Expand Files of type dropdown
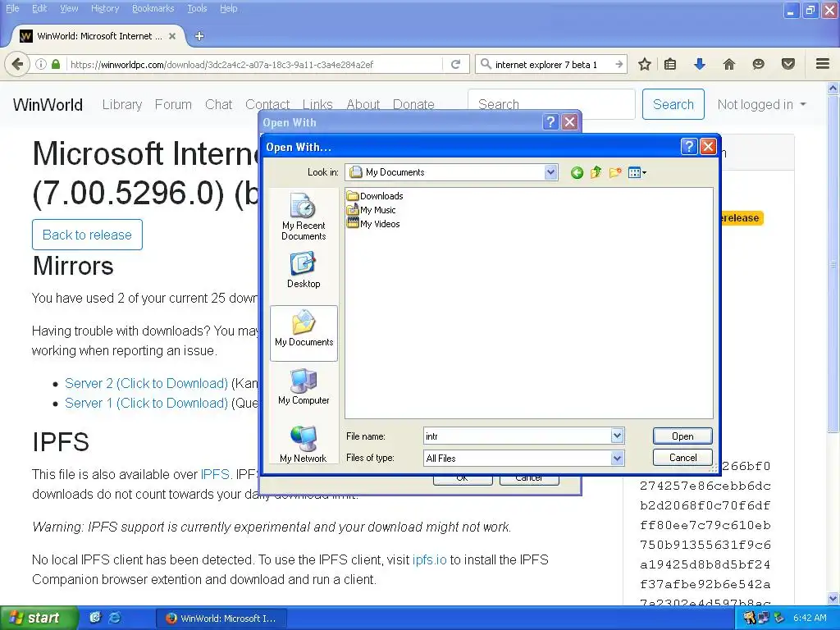This screenshot has height=630, width=840. tap(617, 458)
